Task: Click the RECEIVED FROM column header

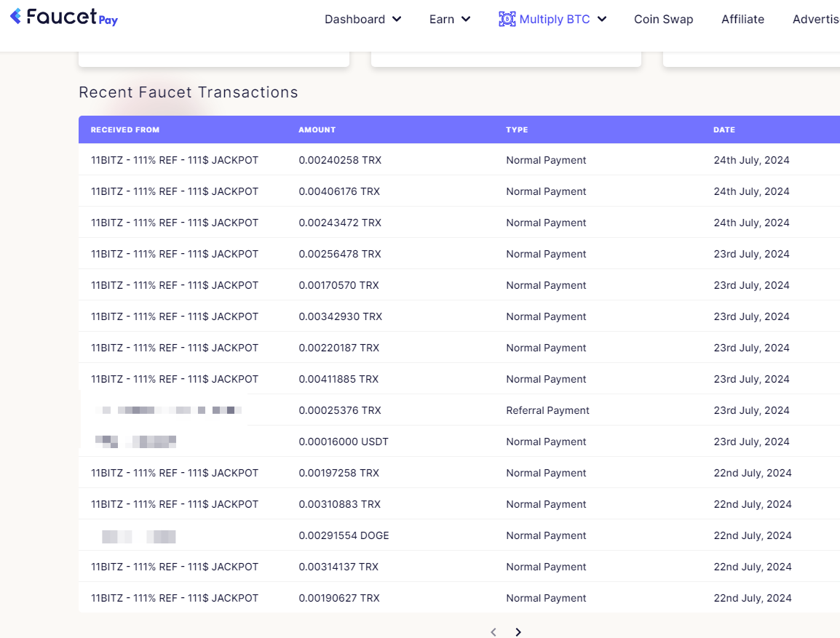Action: [x=124, y=129]
